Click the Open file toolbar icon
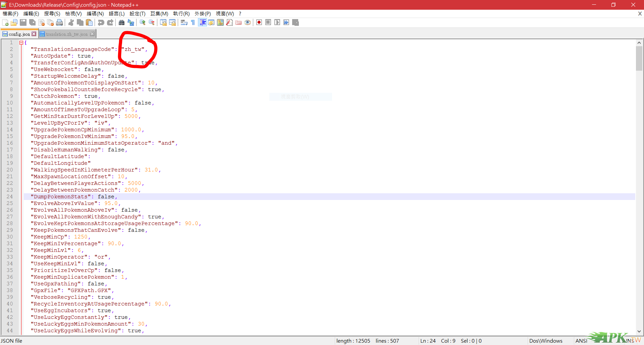 click(x=14, y=22)
